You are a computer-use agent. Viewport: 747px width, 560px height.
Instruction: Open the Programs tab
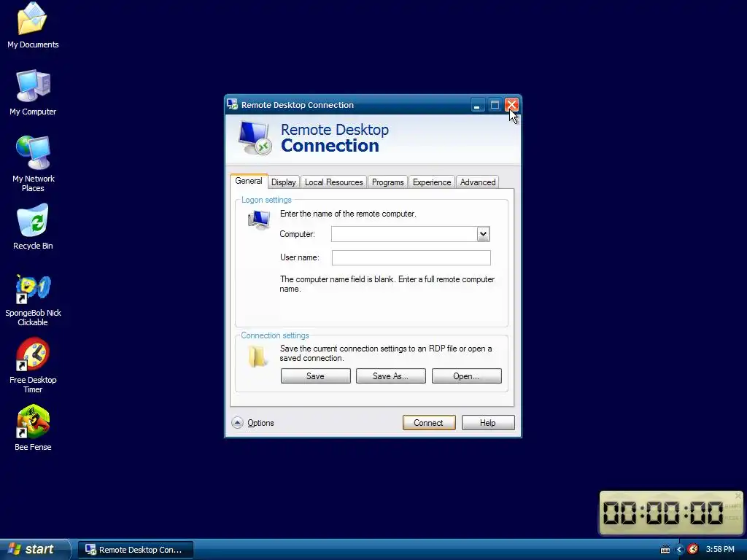point(388,182)
